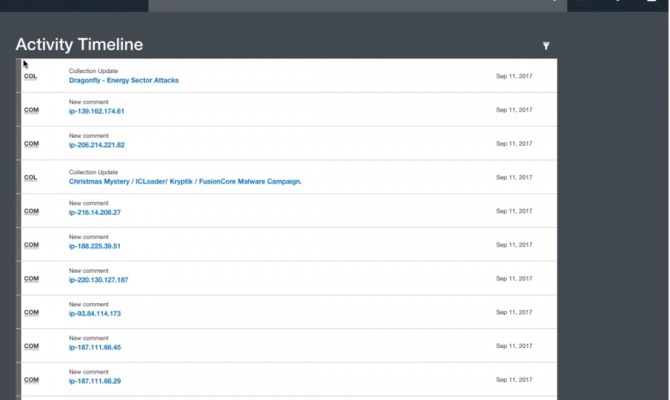Open the ip-220.130.127.187 comment link
This screenshot has width=670, height=400.
click(x=98, y=280)
